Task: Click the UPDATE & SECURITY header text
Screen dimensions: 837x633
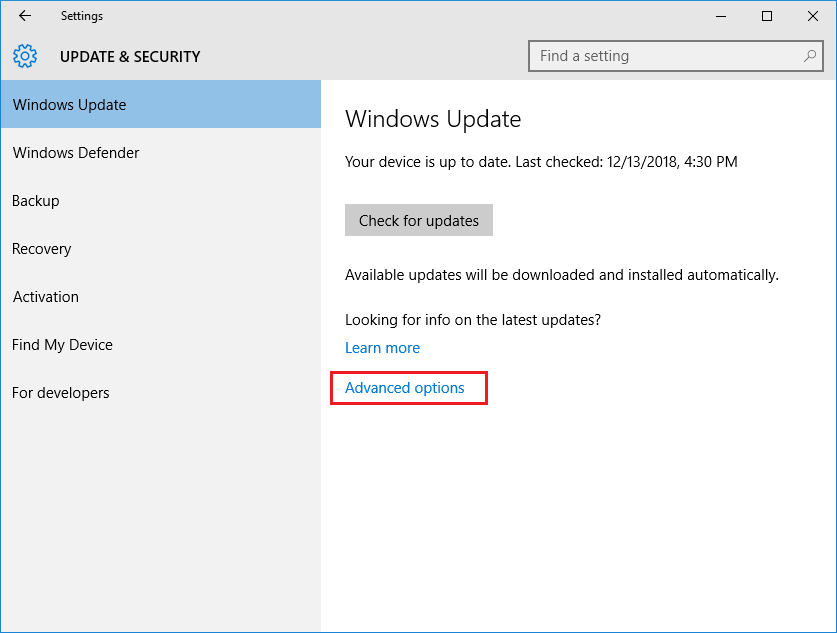Action: click(130, 57)
